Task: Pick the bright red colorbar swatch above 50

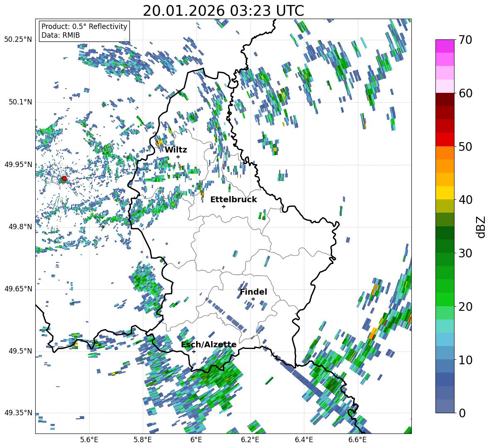Action: [445, 140]
